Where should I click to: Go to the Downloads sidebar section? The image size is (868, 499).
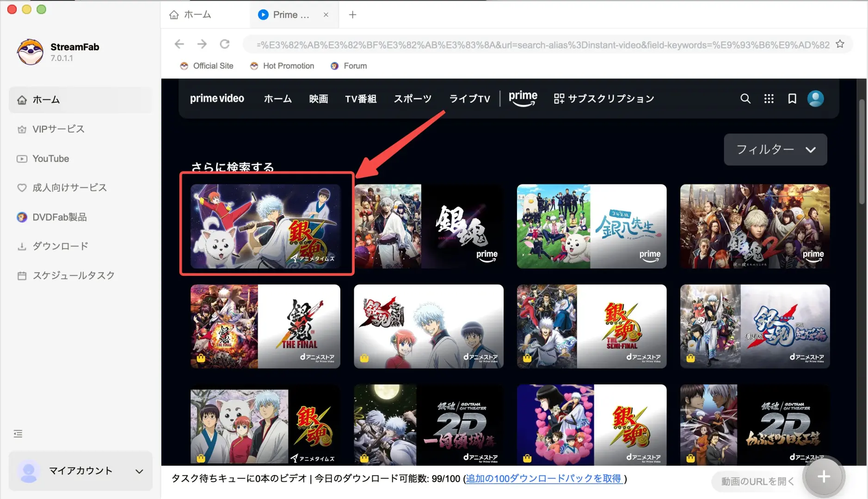point(80,246)
